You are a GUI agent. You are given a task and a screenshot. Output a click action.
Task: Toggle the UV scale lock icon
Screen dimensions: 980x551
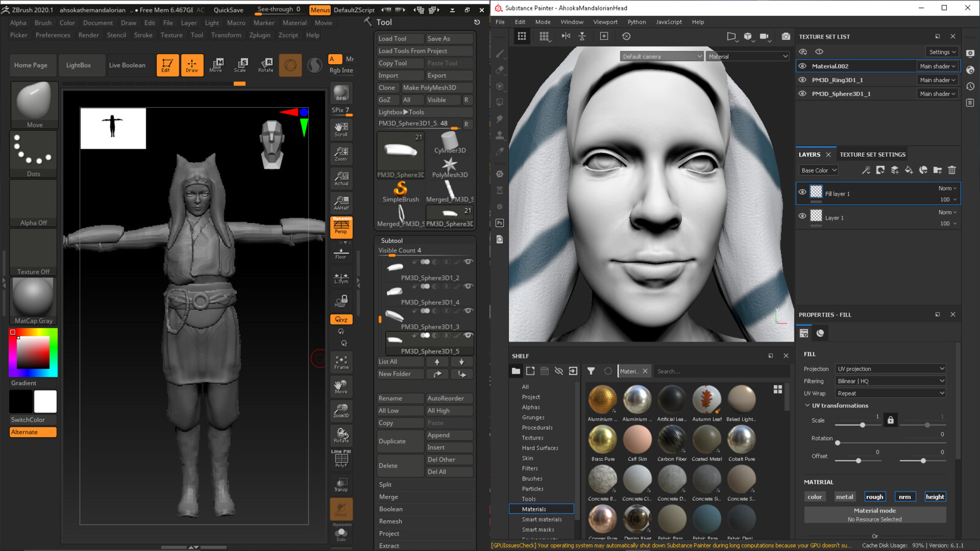point(891,420)
